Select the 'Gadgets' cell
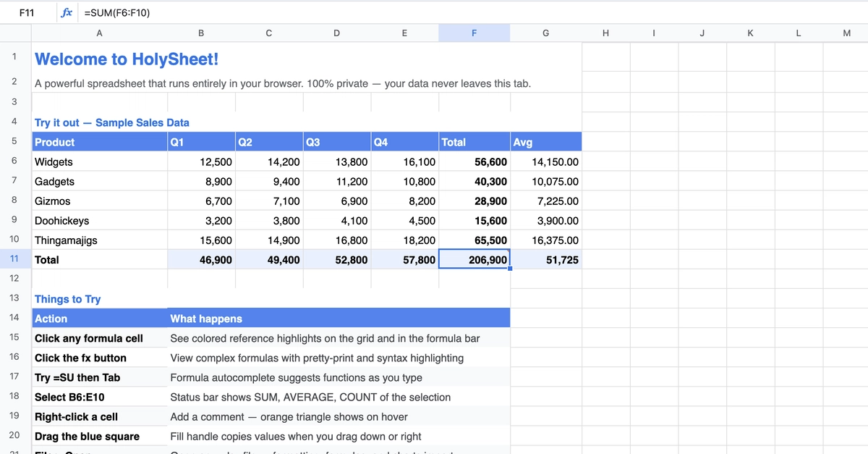This screenshot has height=454, width=868. click(100, 181)
